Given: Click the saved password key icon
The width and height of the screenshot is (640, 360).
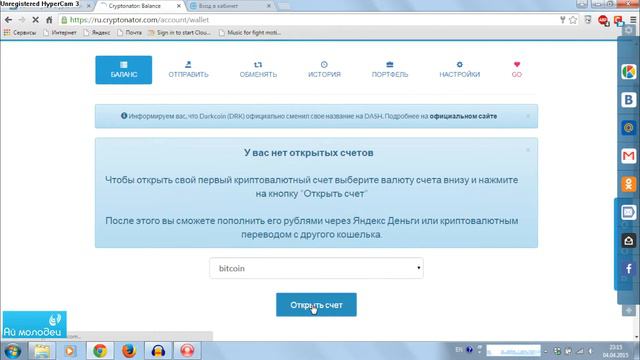Looking at the screenshot, I should pos(562,20).
